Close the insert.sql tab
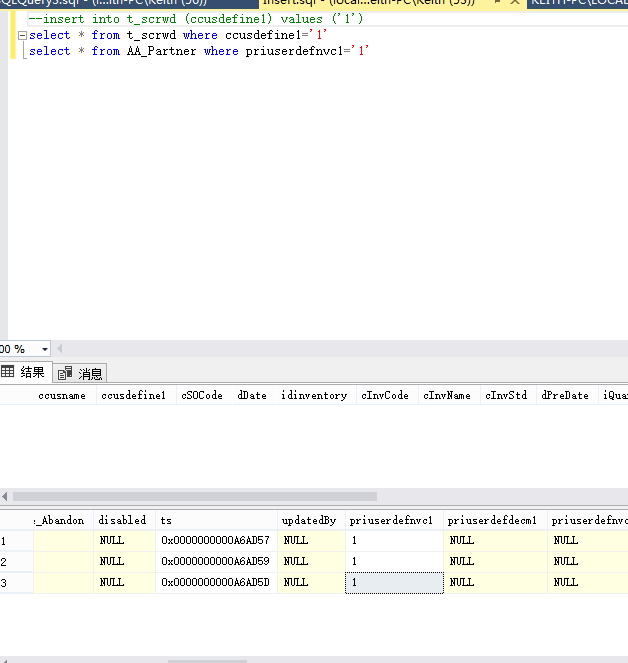Viewport: 628px width, 663px height. (515, 2)
